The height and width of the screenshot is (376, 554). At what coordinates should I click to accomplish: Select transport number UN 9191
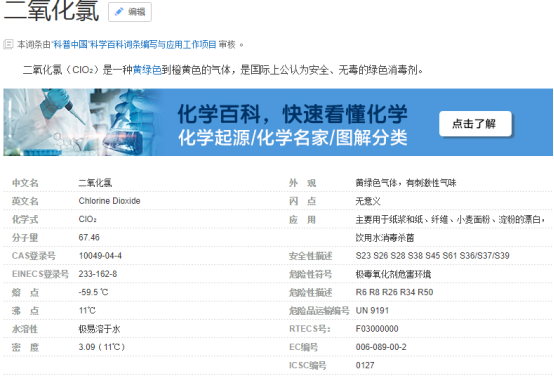point(372,311)
